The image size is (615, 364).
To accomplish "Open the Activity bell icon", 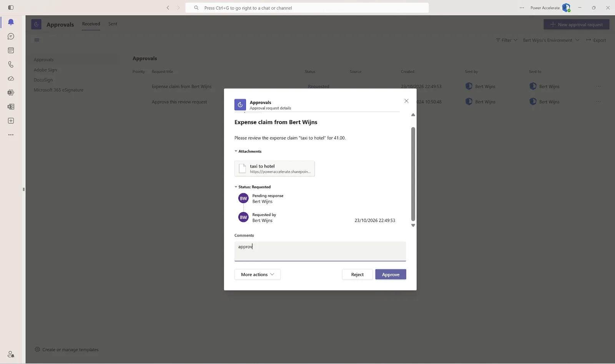I will coord(11,22).
